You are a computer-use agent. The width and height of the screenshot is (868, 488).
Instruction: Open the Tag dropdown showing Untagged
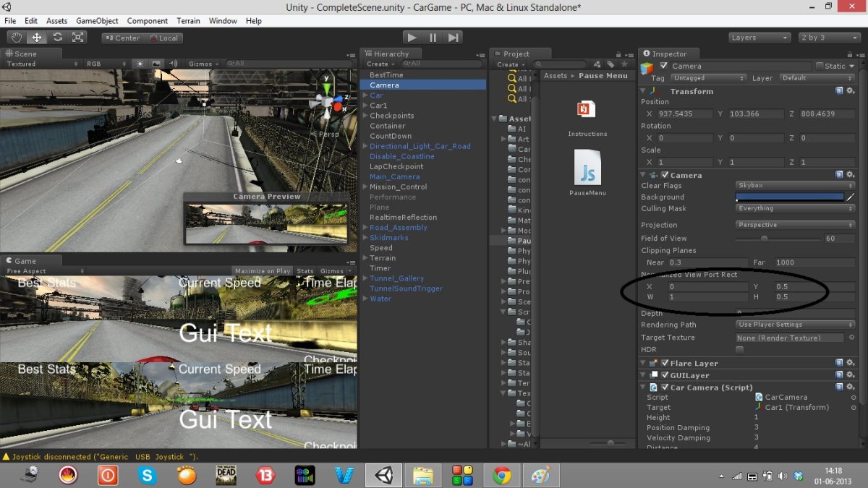tap(709, 77)
